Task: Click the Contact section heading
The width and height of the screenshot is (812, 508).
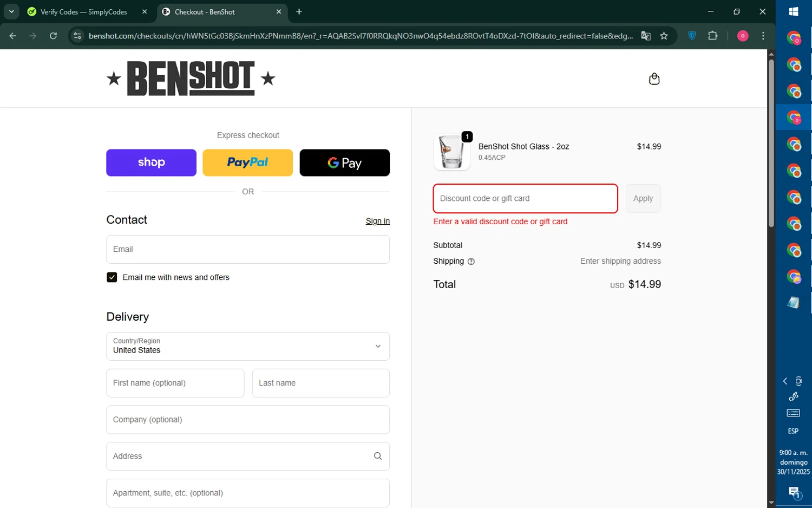Action: tap(127, 219)
